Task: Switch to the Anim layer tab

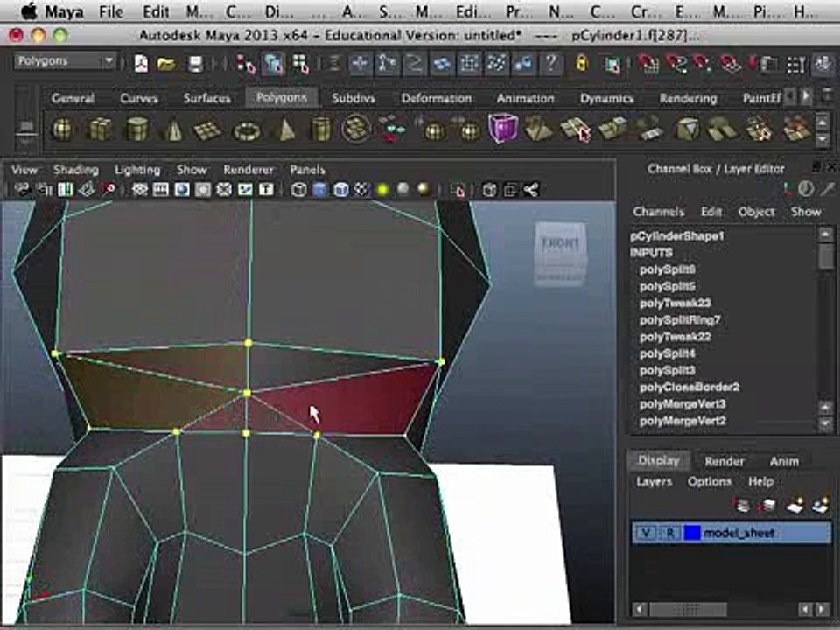Action: click(x=784, y=461)
